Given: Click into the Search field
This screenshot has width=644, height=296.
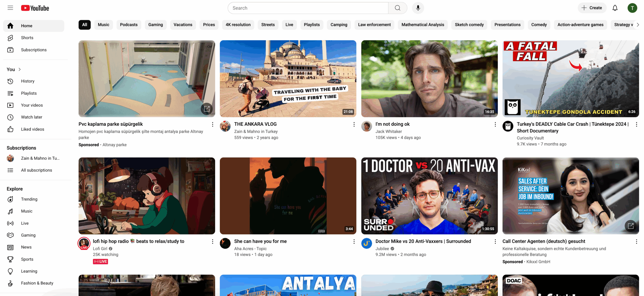Looking at the screenshot, I should 308,8.
